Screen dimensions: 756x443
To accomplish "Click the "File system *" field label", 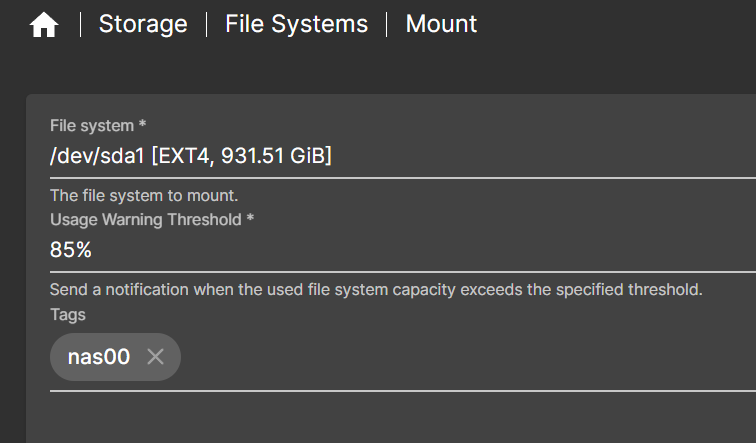I will pos(98,126).
